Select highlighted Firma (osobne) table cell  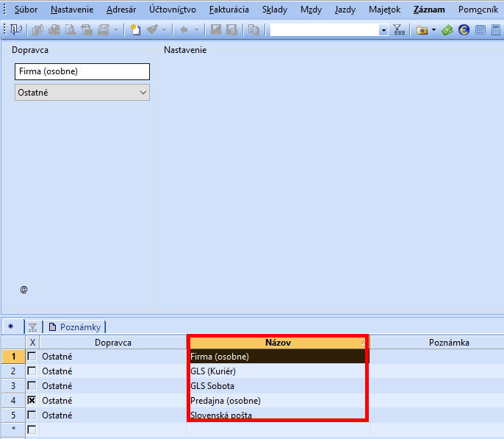278,357
